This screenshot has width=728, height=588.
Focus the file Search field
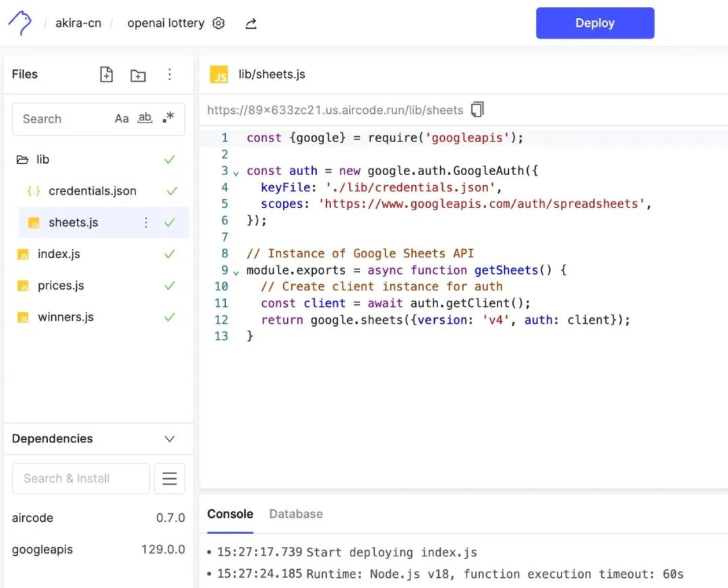(98, 119)
